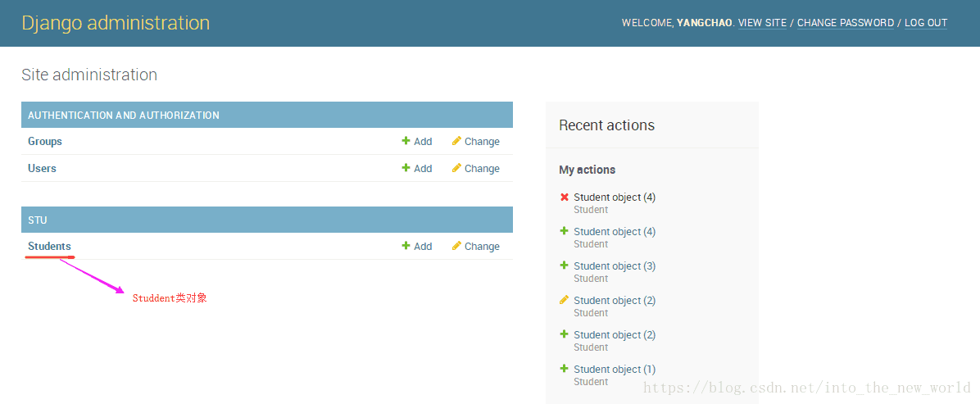Open Student object (3) recent action
The height and width of the screenshot is (404, 980).
point(615,266)
